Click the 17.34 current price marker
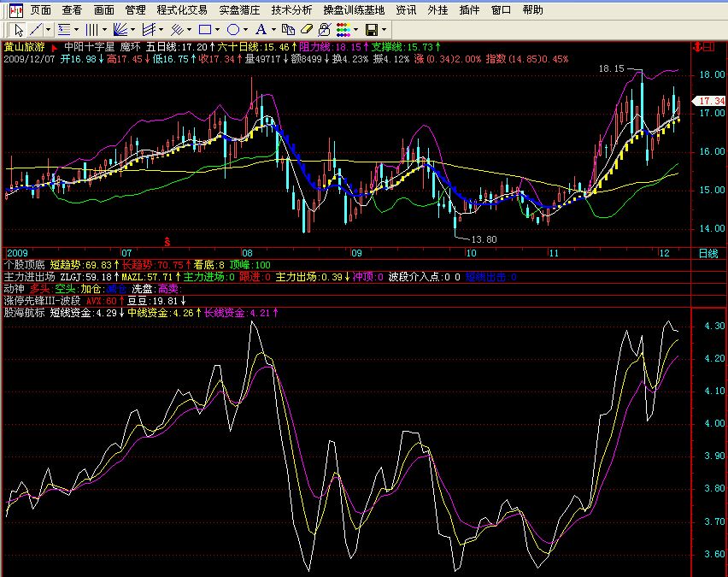The height and width of the screenshot is (577, 728). pos(710,101)
